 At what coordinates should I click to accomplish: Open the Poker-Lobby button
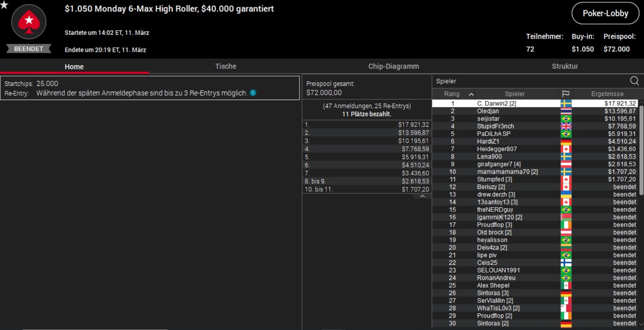tap(605, 13)
